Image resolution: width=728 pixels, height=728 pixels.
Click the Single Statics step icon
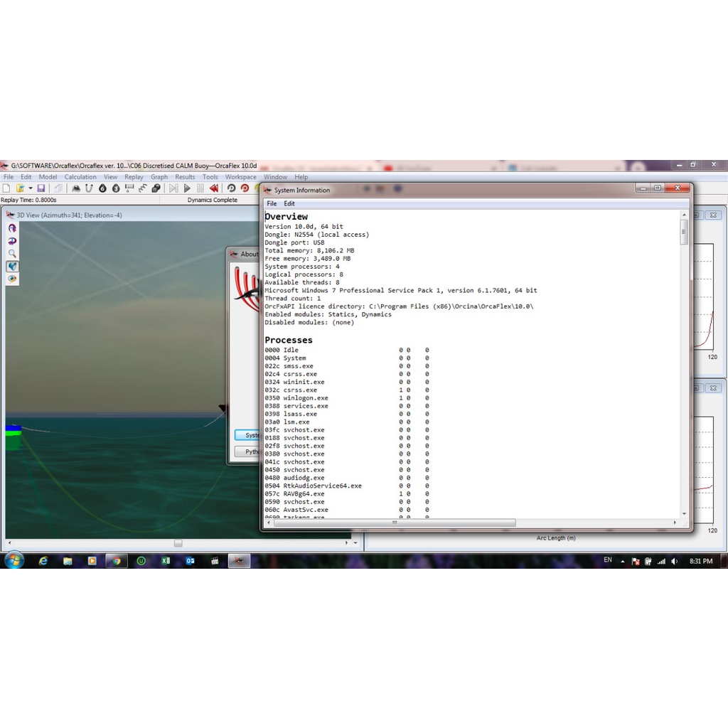pyautogui.click(x=173, y=188)
